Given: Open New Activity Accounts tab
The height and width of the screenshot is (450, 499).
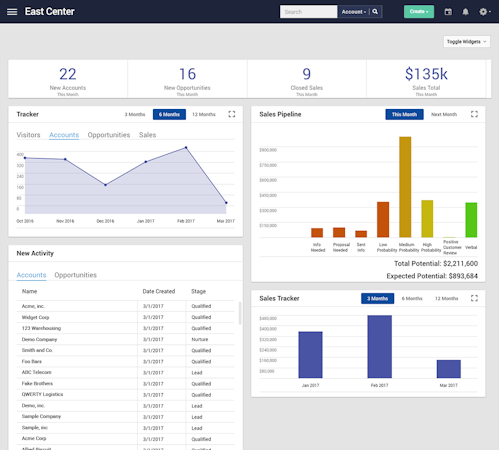Looking at the screenshot, I should coord(31,275).
